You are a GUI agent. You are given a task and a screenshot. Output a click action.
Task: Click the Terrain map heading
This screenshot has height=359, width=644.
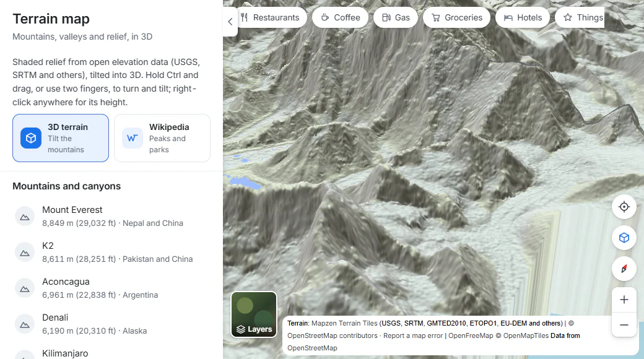[x=51, y=19]
